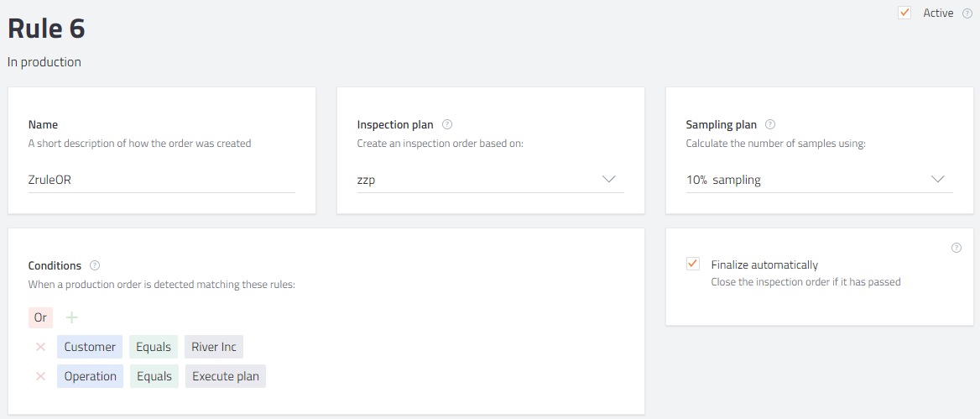Click the ZruleOR name input field
Image resolution: width=980 pixels, height=419 pixels.
tap(162, 180)
